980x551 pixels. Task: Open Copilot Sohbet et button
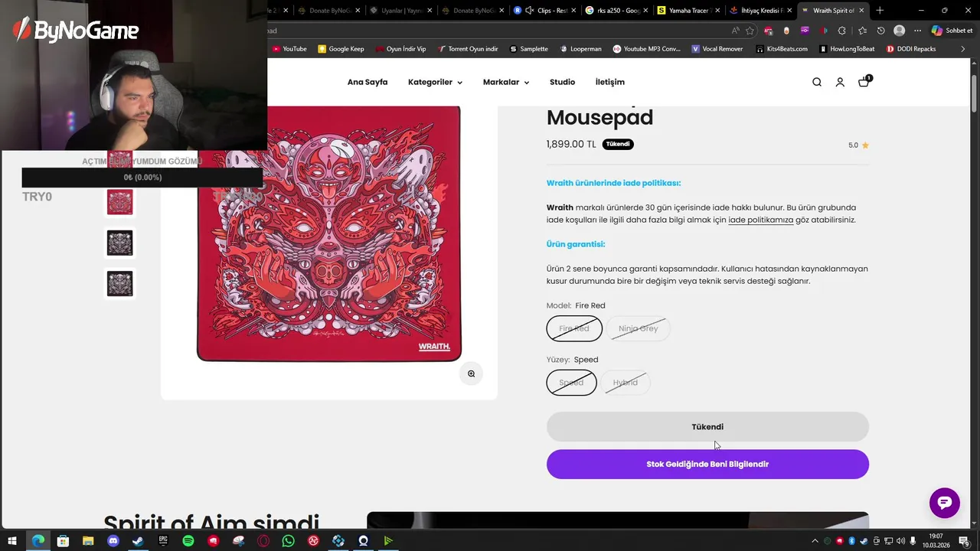coord(952,31)
